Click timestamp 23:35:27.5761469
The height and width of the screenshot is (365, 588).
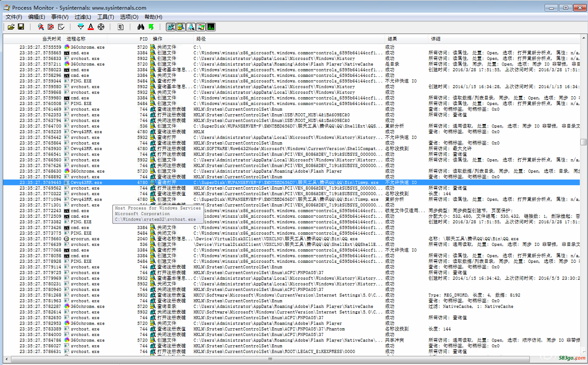41,109
